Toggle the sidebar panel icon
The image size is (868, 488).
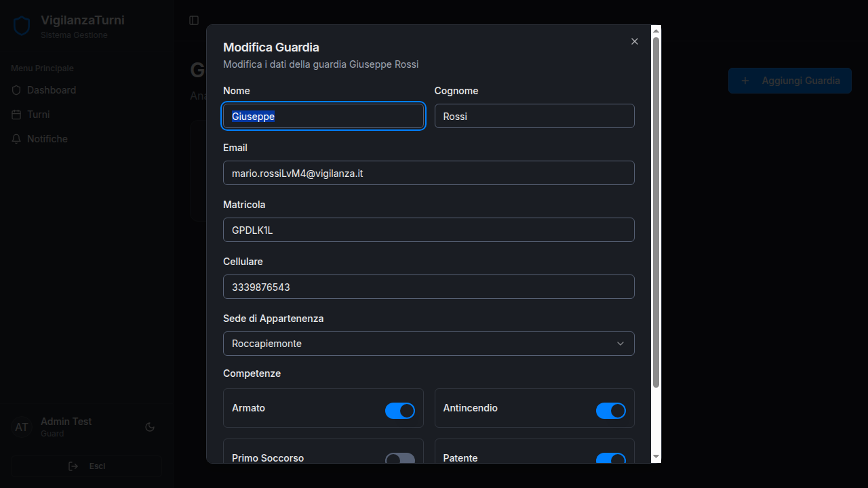pyautogui.click(x=194, y=20)
